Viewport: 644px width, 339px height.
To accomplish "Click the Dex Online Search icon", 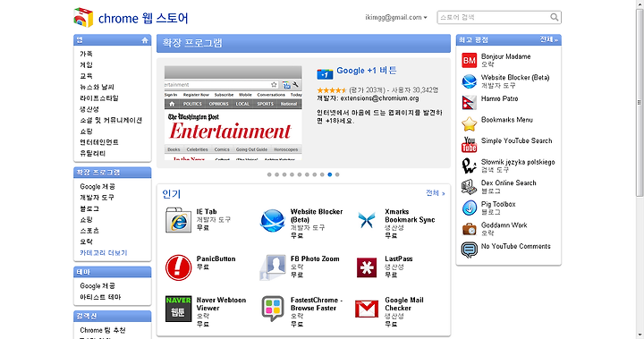I will pos(469,187).
